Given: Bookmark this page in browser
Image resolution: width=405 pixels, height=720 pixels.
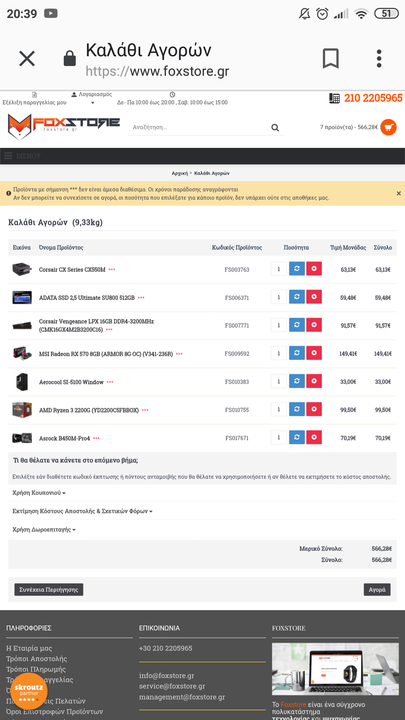Looking at the screenshot, I should 331,59.
